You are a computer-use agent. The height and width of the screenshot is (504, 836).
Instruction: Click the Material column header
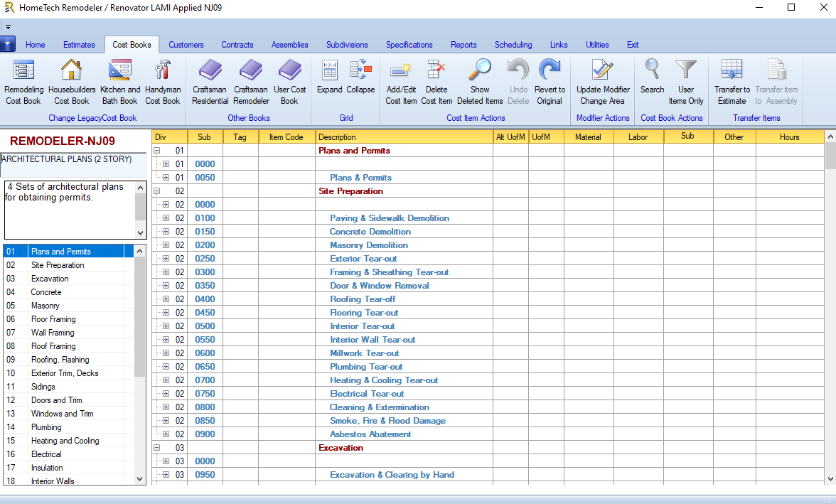tap(588, 137)
